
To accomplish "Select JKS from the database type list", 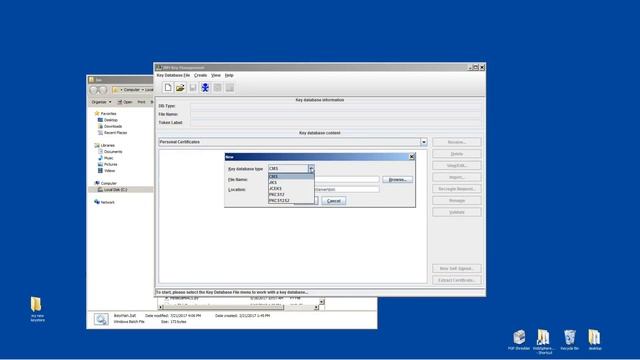I will pyautogui.click(x=291, y=182).
